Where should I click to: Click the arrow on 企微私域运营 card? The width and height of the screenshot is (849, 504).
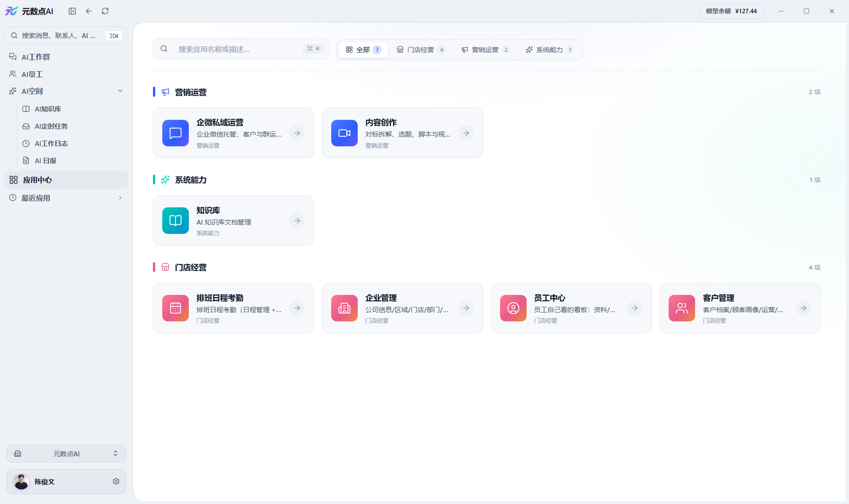297,133
